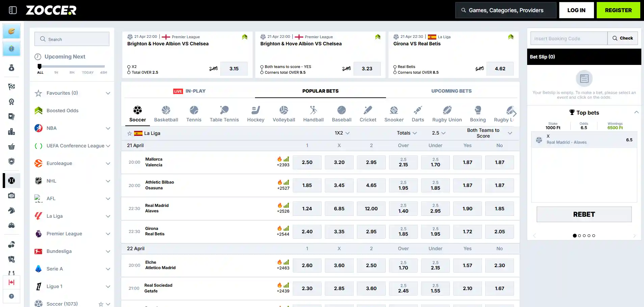Click the LOG IN button
The height and width of the screenshot is (307, 644).
576,10
